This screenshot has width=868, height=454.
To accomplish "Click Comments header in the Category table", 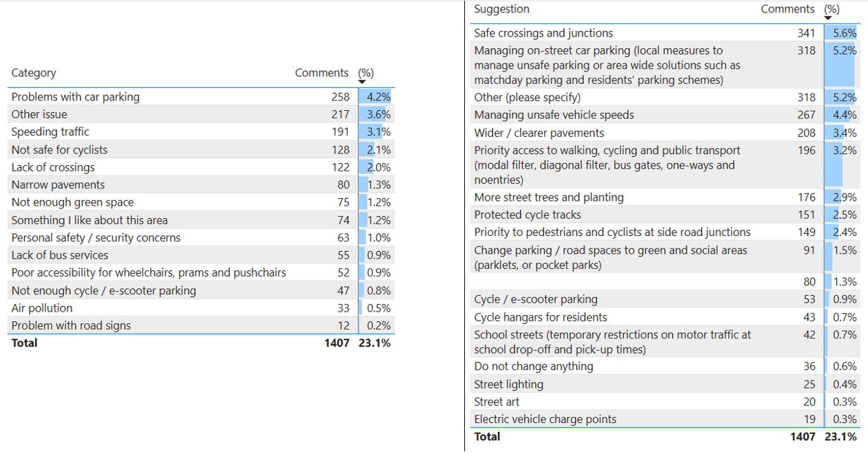I will click(x=321, y=73).
